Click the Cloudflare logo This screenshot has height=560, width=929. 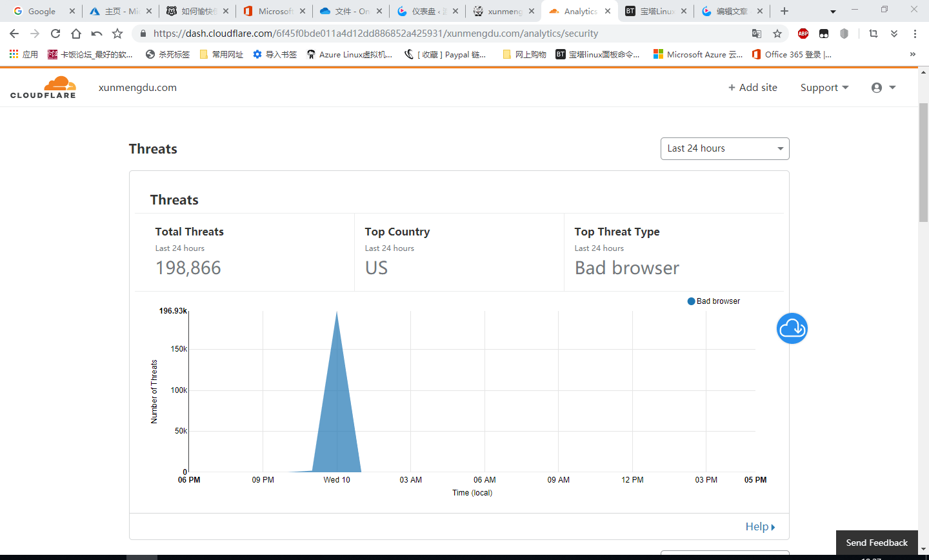tap(43, 87)
